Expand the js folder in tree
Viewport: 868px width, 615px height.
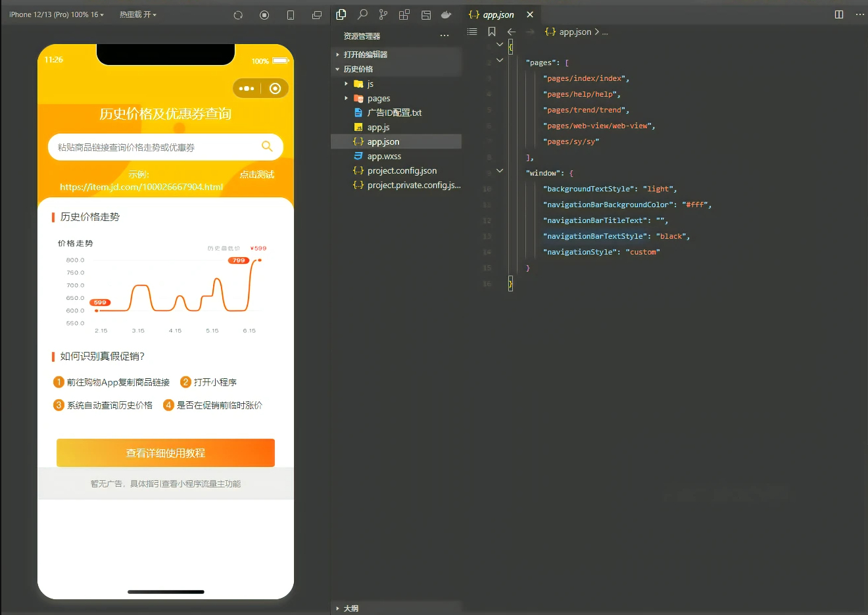pos(347,84)
